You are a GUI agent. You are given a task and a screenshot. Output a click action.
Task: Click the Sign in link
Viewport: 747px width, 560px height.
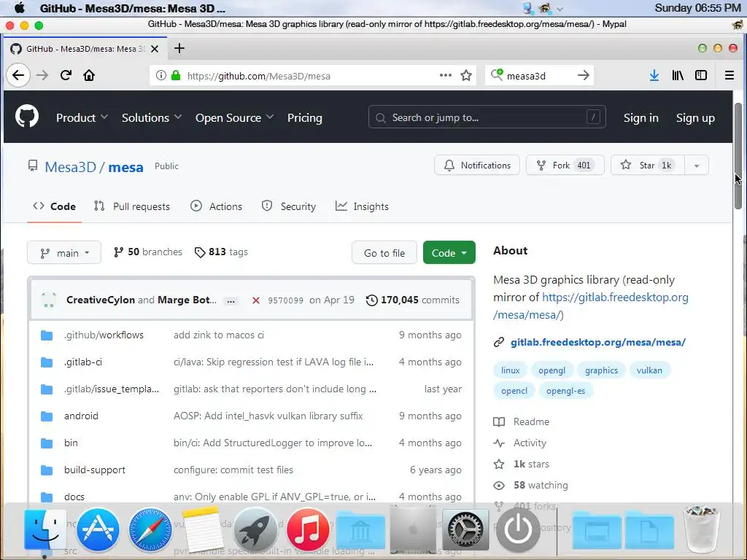coord(640,117)
